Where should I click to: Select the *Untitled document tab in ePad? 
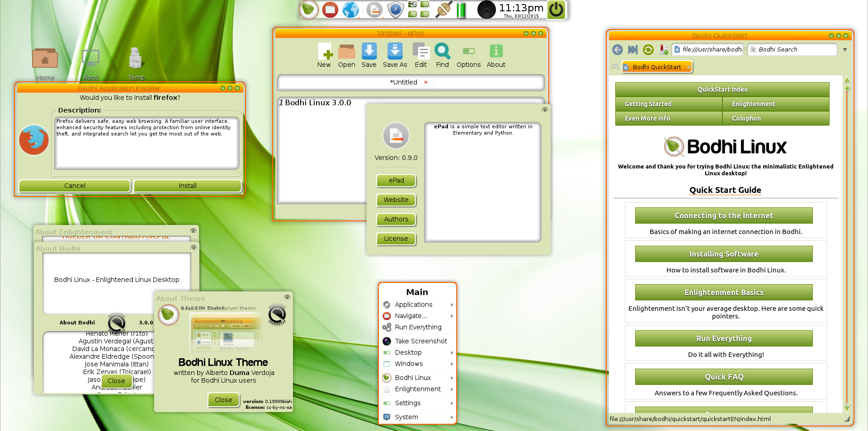click(404, 82)
